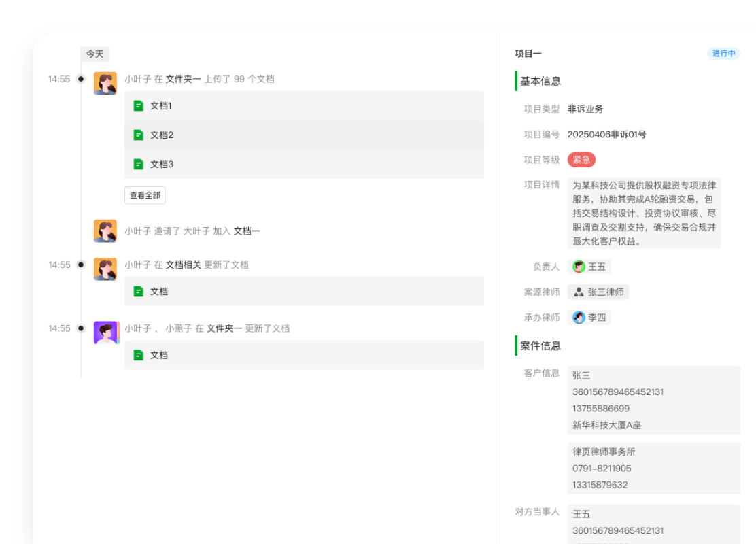Click the phone number 13755886699
The width and height of the screenshot is (756, 544).
[601, 409]
